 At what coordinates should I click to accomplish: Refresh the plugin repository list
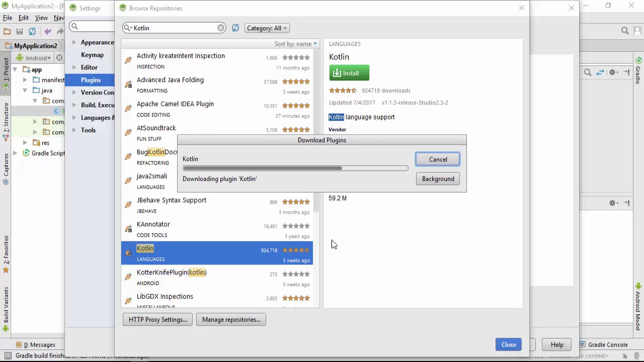[235, 28]
